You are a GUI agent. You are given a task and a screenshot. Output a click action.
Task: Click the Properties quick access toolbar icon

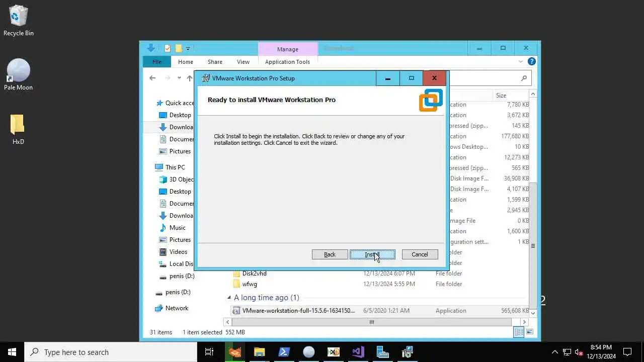[168, 48]
